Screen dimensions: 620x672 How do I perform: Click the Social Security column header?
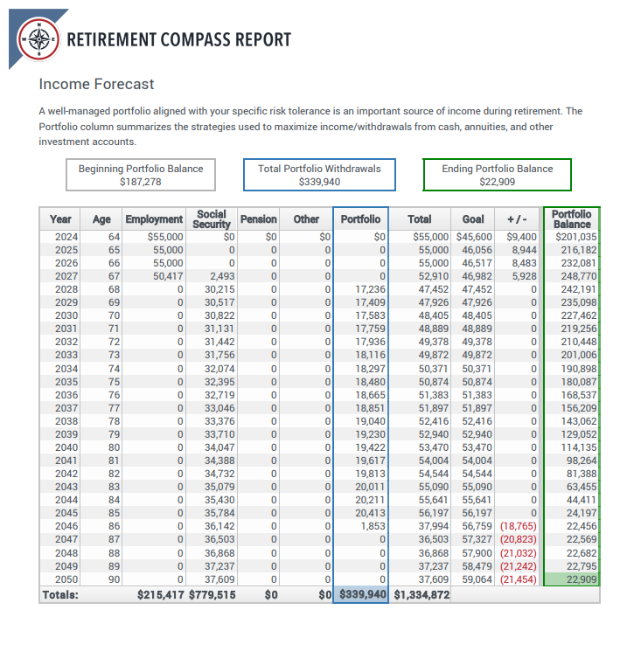(212, 219)
